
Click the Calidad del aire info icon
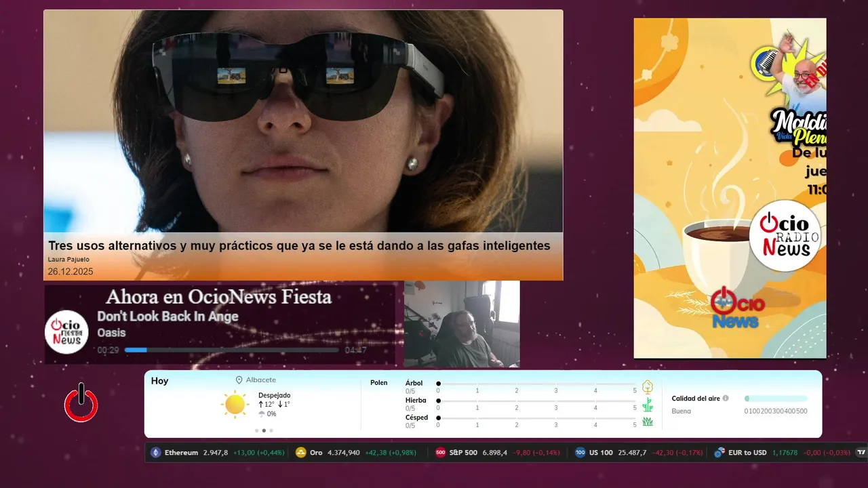(726, 399)
